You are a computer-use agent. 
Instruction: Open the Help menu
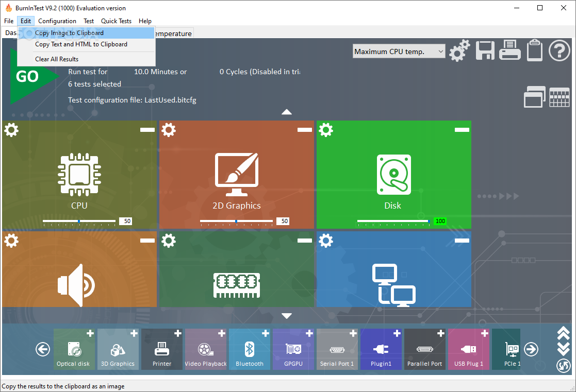click(x=145, y=21)
